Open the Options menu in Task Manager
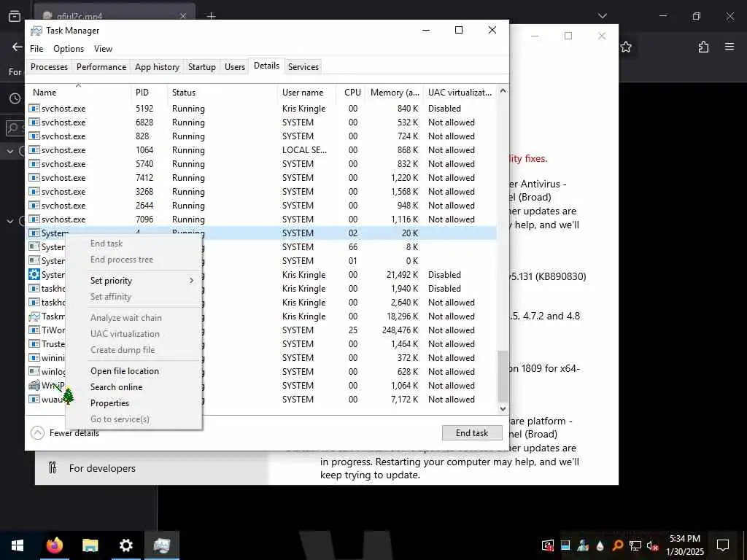Image resolution: width=747 pixels, height=560 pixels. coord(69,49)
